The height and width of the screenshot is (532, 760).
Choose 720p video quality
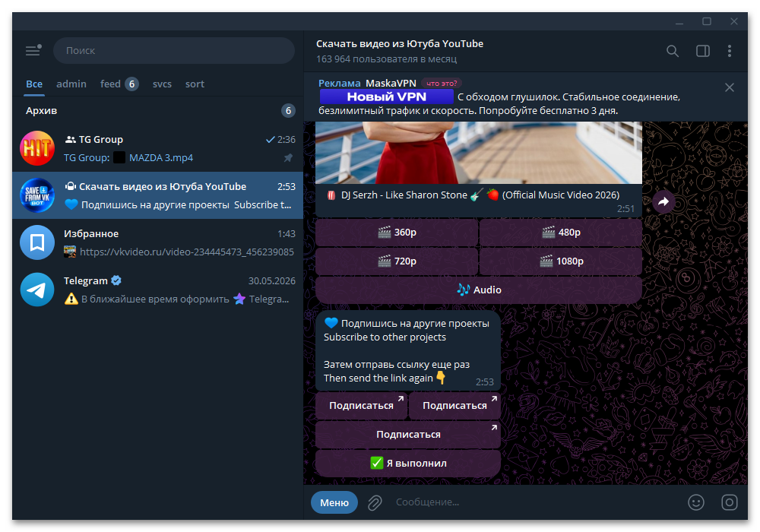[x=397, y=261]
